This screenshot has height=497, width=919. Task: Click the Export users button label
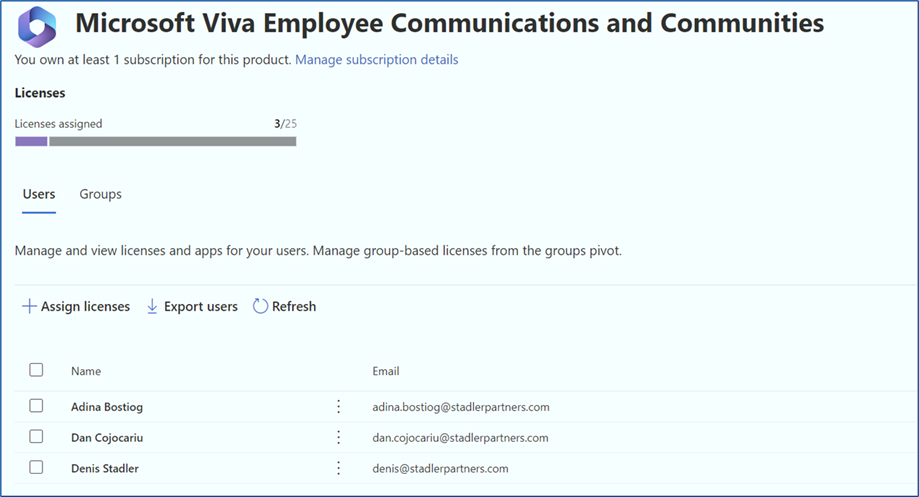pyautogui.click(x=201, y=307)
